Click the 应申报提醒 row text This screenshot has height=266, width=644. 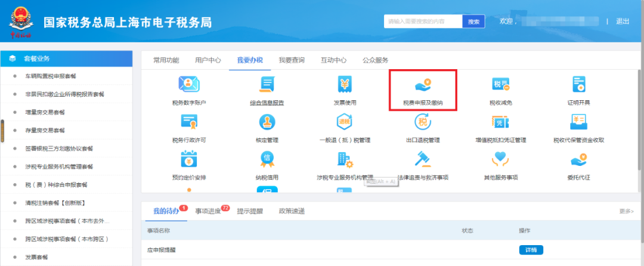coord(162,250)
